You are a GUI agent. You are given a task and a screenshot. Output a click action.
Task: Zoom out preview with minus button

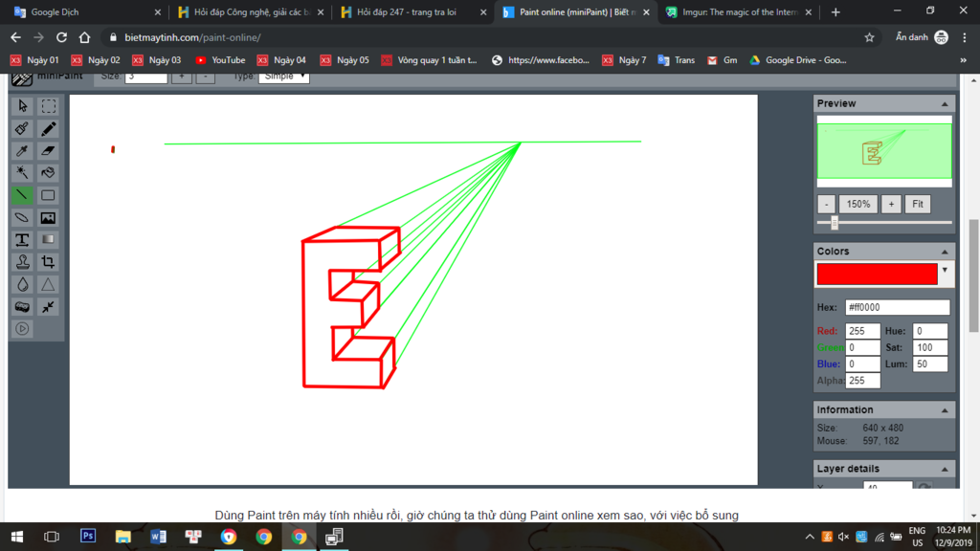pos(826,205)
